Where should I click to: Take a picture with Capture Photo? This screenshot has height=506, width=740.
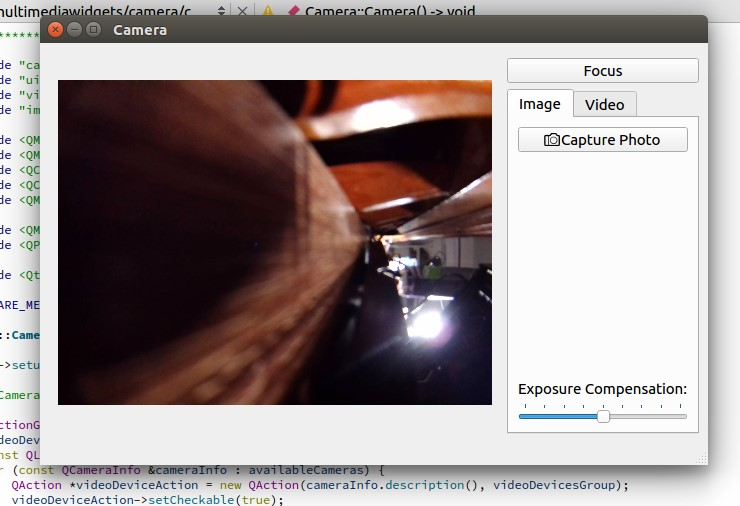click(x=603, y=140)
